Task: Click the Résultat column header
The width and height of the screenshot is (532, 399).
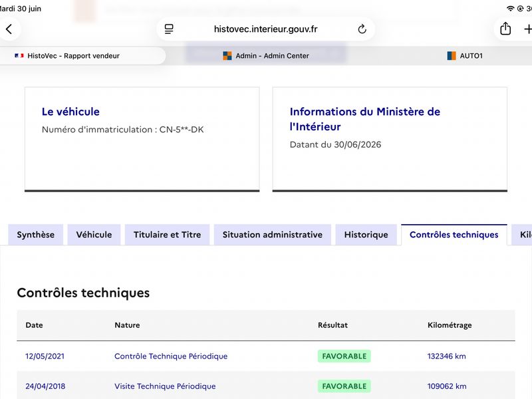Action: [x=333, y=325]
